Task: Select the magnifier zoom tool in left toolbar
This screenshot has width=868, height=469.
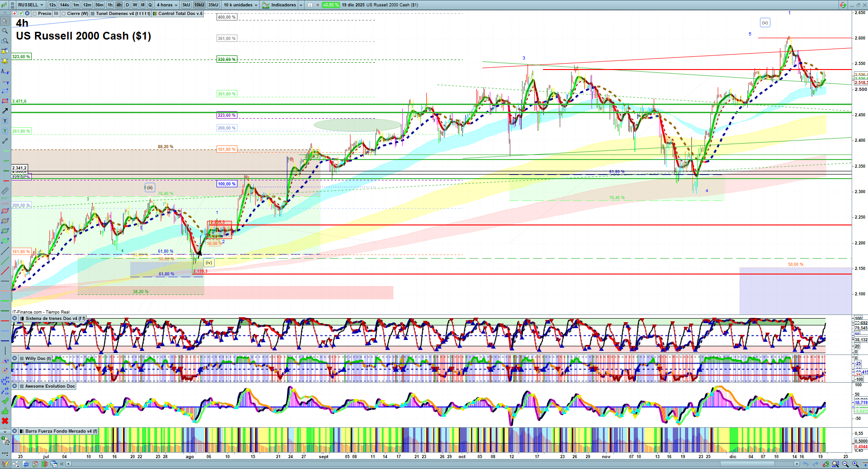Action: (x=5, y=31)
